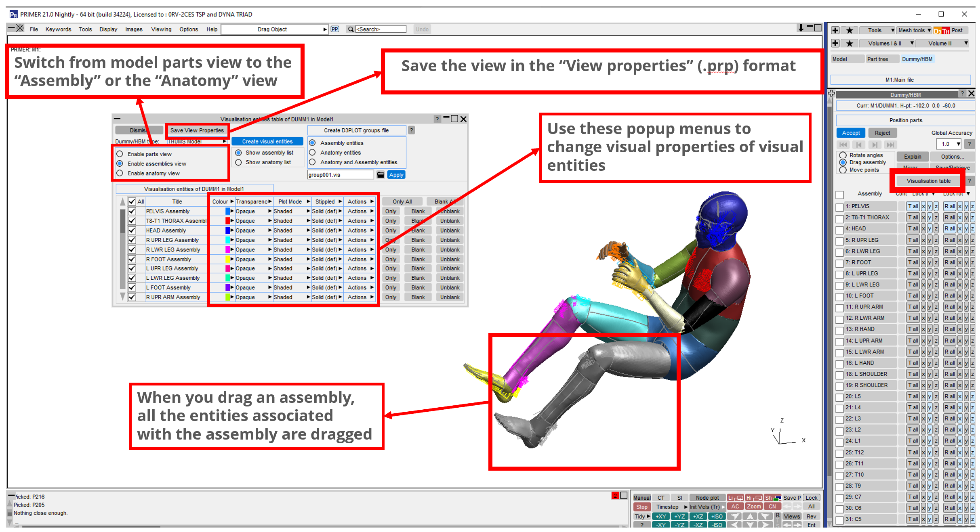980x532 pixels.
Task: Open the Keywords menu
Action: [x=58, y=29]
